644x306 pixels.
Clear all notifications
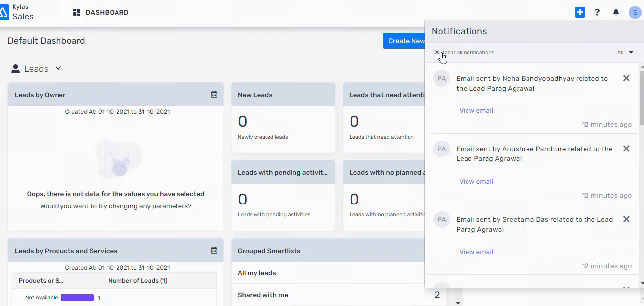(465, 52)
